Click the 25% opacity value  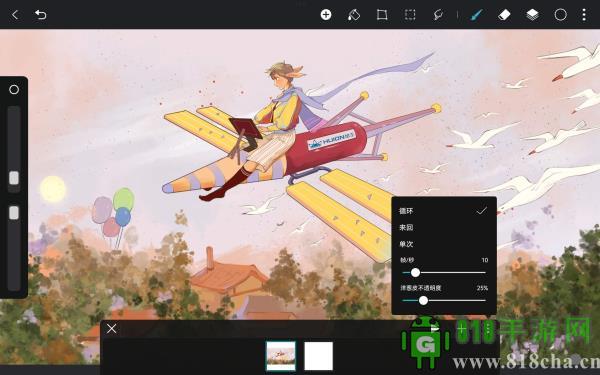point(482,288)
